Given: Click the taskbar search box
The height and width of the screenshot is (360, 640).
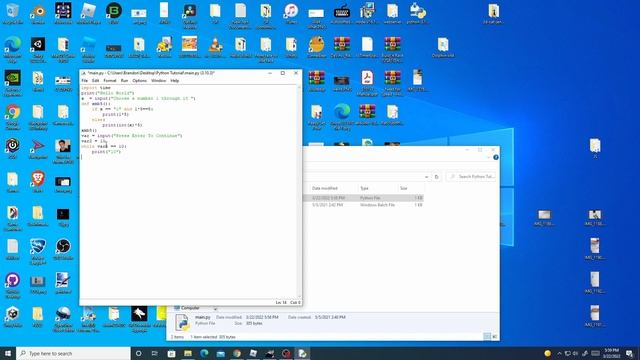Looking at the screenshot, I should tap(73, 353).
